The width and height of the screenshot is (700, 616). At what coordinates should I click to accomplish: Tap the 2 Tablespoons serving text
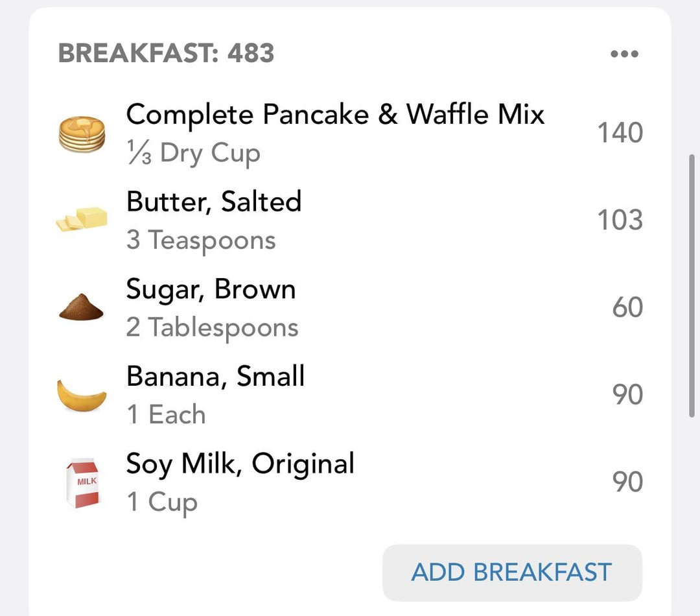[212, 327]
